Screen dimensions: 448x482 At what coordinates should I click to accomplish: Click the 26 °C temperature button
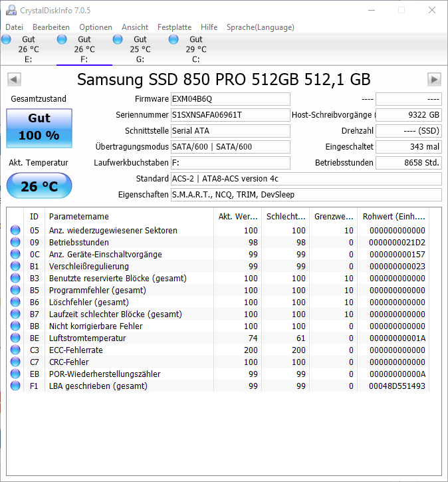click(x=39, y=185)
